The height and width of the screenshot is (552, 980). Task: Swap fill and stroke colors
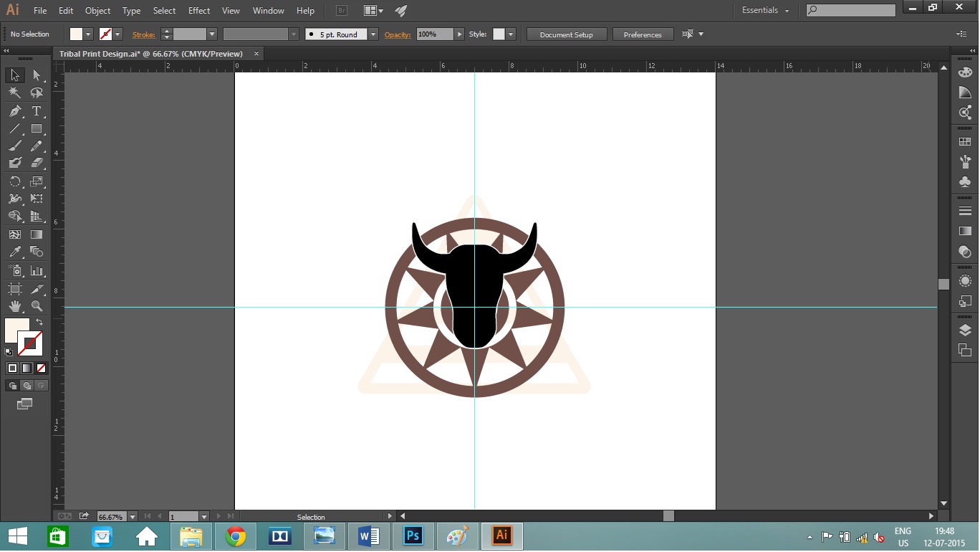(39, 322)
